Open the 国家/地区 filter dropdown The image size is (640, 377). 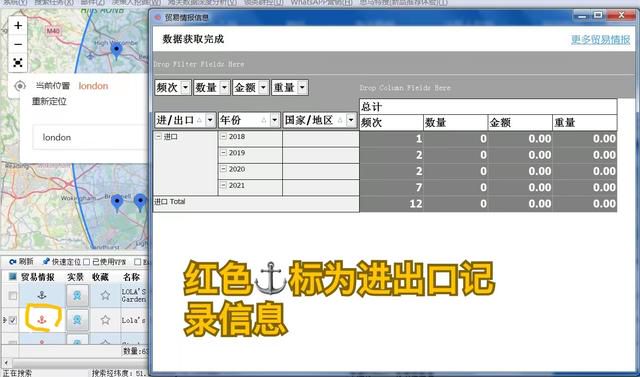pyautogui.click(x=351, y=120)
